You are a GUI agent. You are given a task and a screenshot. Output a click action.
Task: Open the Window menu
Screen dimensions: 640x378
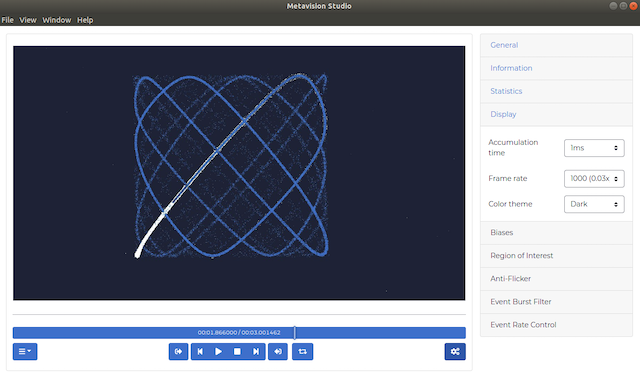pos(57,20)
